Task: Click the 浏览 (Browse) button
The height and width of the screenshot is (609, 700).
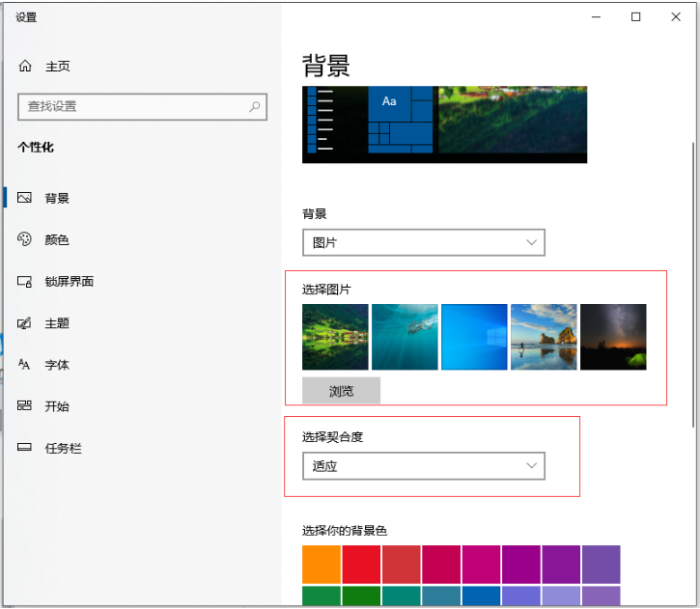Action: [x=341, y=391]
